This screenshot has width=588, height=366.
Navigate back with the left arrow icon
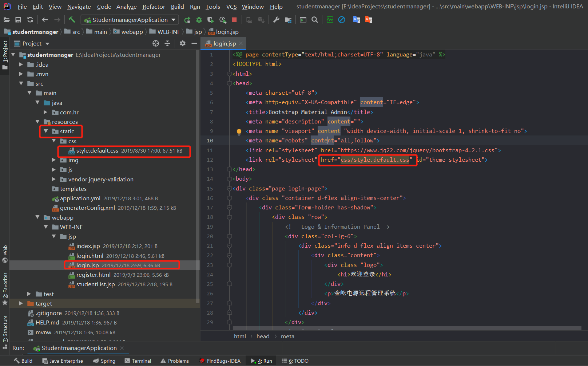coord(45,20)
